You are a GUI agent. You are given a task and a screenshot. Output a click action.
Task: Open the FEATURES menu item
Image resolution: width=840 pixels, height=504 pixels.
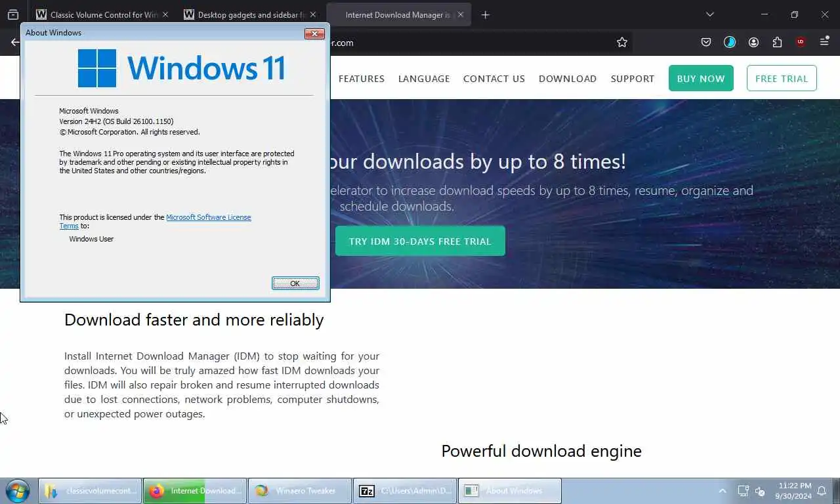(362, 79)
